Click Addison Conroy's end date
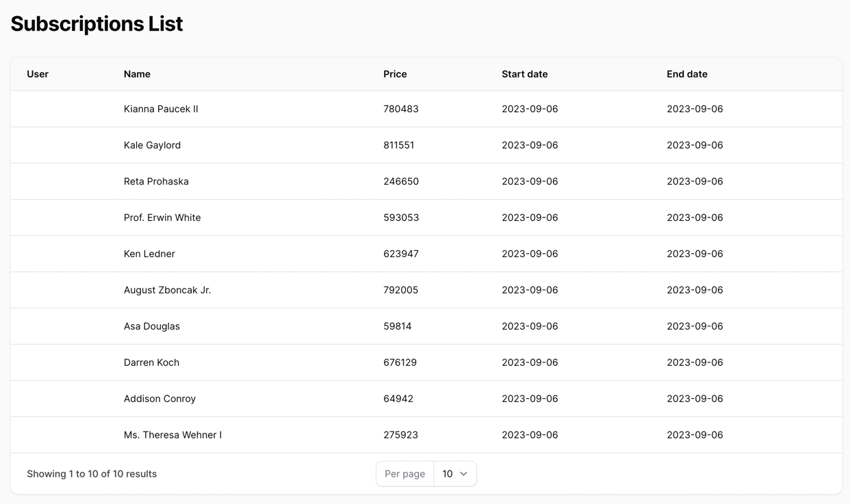The height and width of the screenshot is (504, 850). (x=695, y=399)
